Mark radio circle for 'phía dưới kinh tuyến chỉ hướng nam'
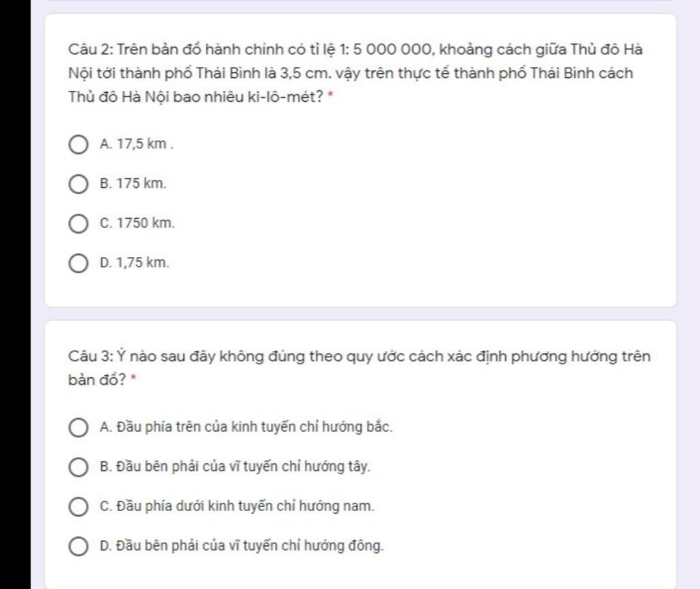 [x=78, y=507]
